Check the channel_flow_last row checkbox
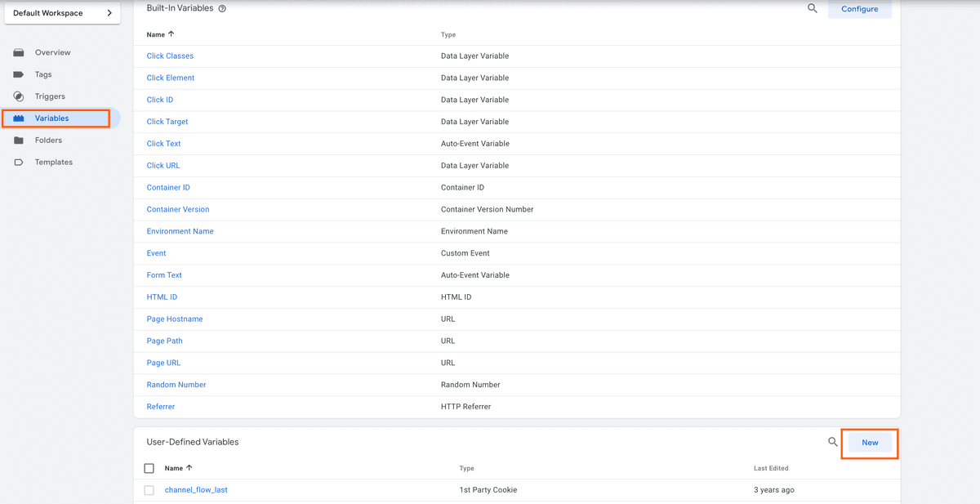The width and height of the screenshot is (980, 504). (149, 490)
